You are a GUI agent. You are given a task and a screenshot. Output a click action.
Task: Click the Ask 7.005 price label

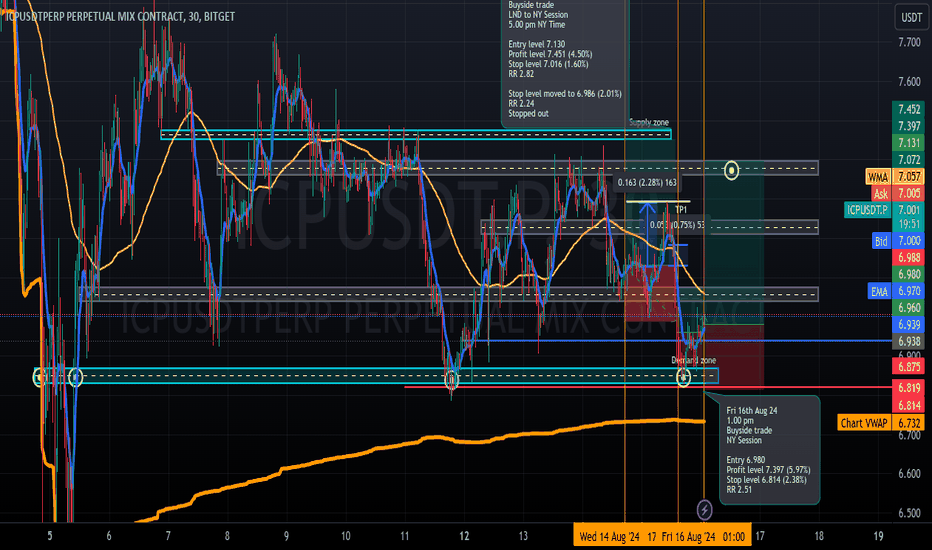pos(898,193)
